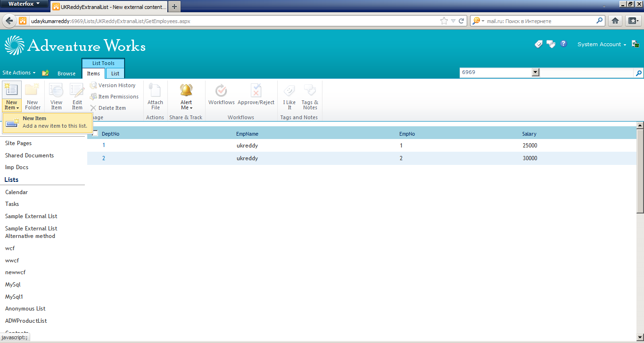Select the List ribbon tab
Image resolution: width=644 pixels, height=343 pixels.
click(115, 73)
